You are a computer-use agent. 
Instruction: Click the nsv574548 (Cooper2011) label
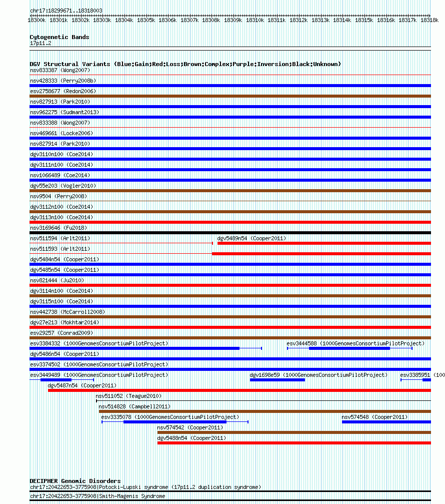(374, 417)
